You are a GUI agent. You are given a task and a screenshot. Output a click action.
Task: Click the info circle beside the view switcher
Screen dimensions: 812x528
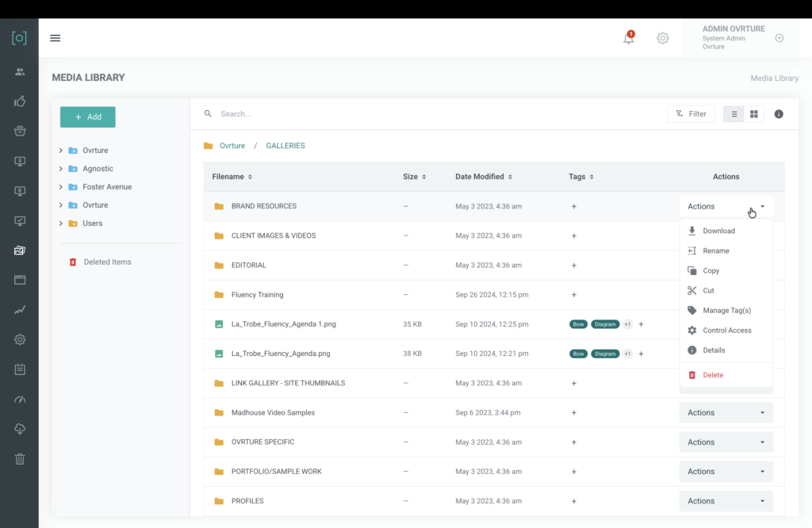tap(778, 113)
